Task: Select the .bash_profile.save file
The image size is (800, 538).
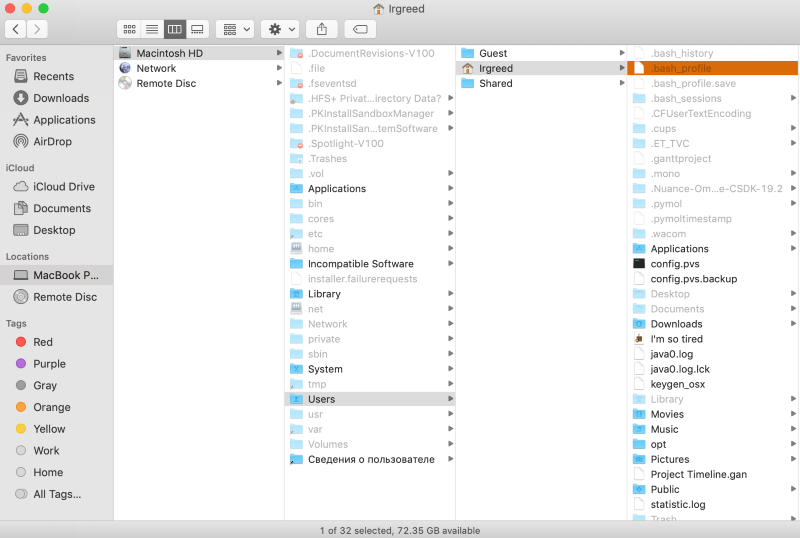Action: pos(713,83)
